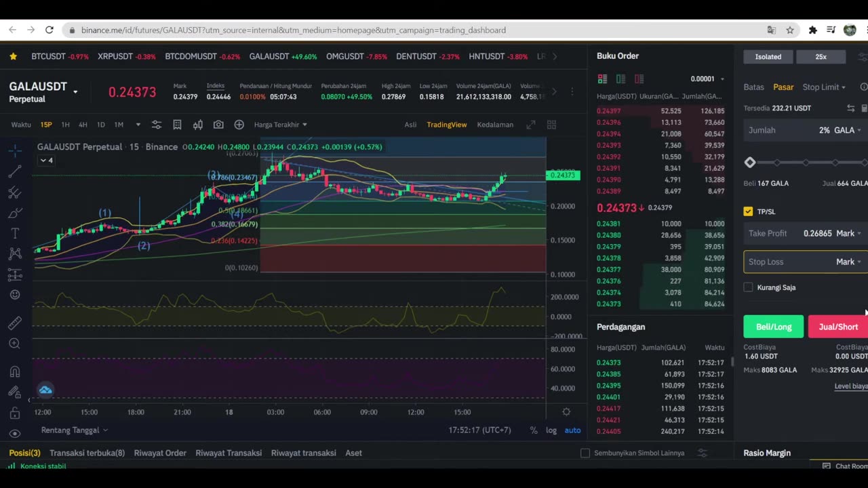Select the 4H interval
The height and width of the screenshot is (488, 868).
83,125
